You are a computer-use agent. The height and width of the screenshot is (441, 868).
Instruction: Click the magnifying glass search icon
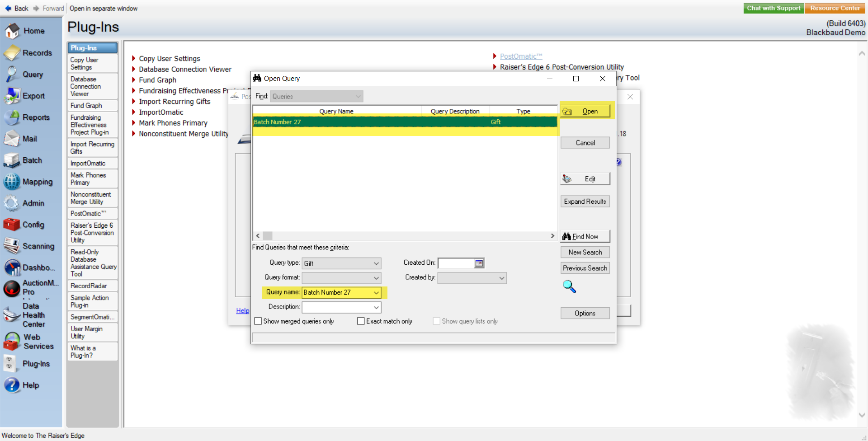click(x=569, y=286)
